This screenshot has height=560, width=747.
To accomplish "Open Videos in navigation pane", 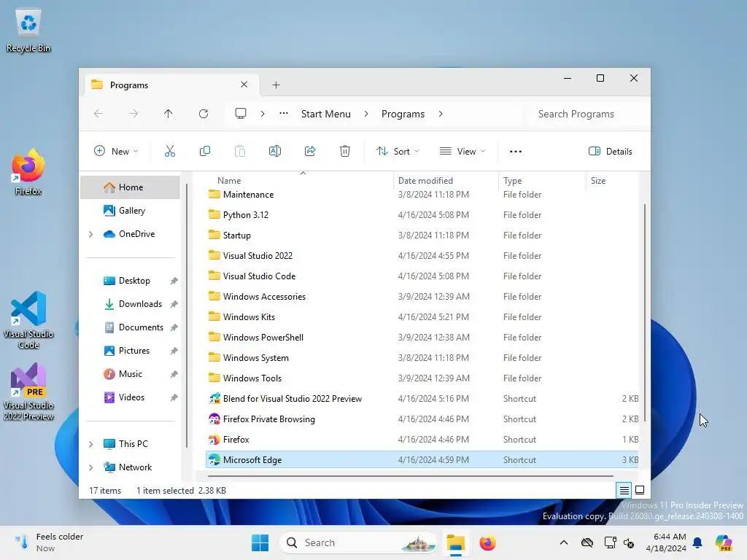I will point(131,397).
